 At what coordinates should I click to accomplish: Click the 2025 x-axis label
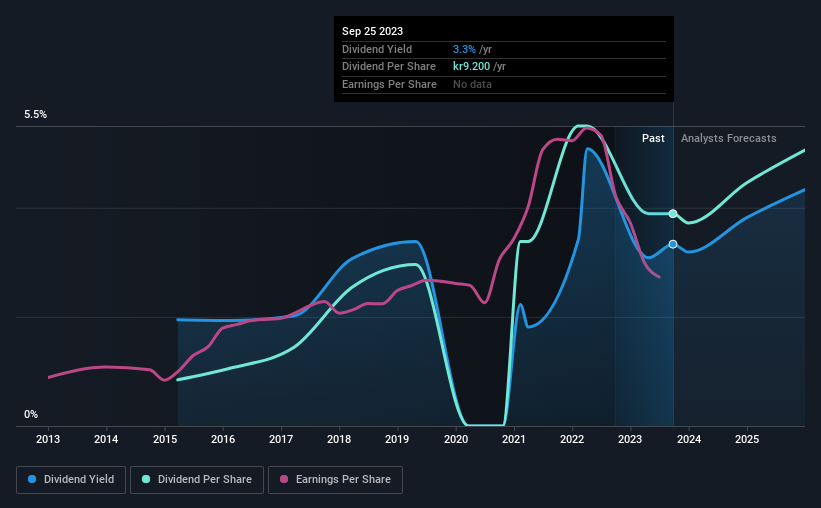tap(747, 439)
